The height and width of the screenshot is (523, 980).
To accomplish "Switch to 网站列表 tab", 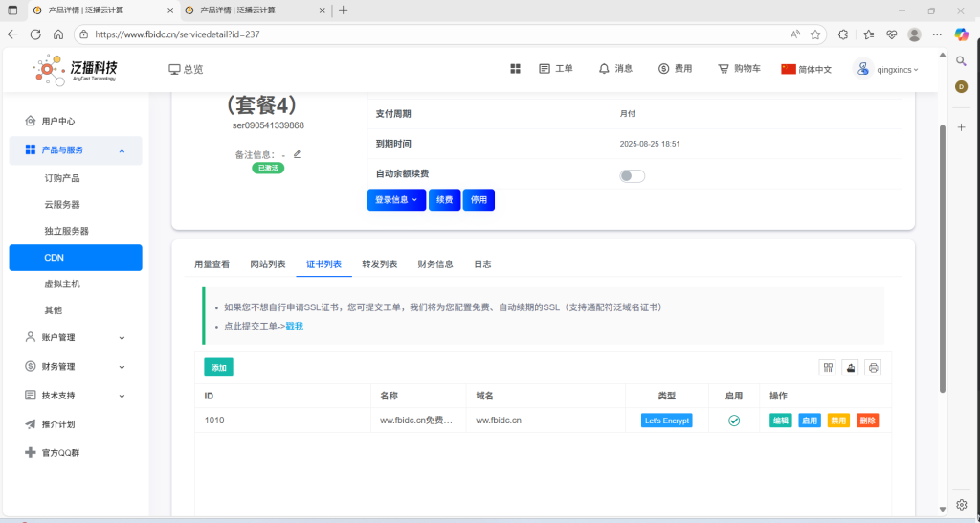I will coord(268,264).
